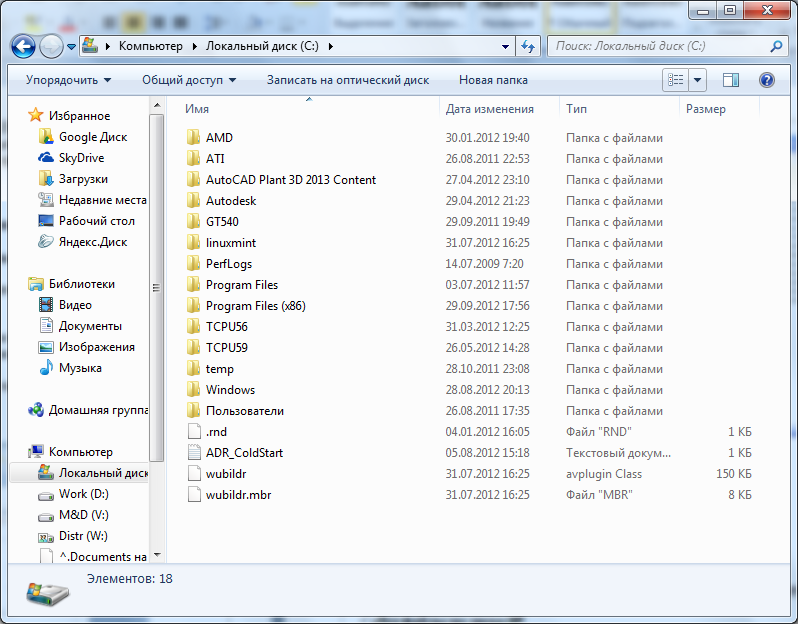Screen dimensions: 798x624
Task: Open the Упорядочить menu
Action: tap(68, 80)
